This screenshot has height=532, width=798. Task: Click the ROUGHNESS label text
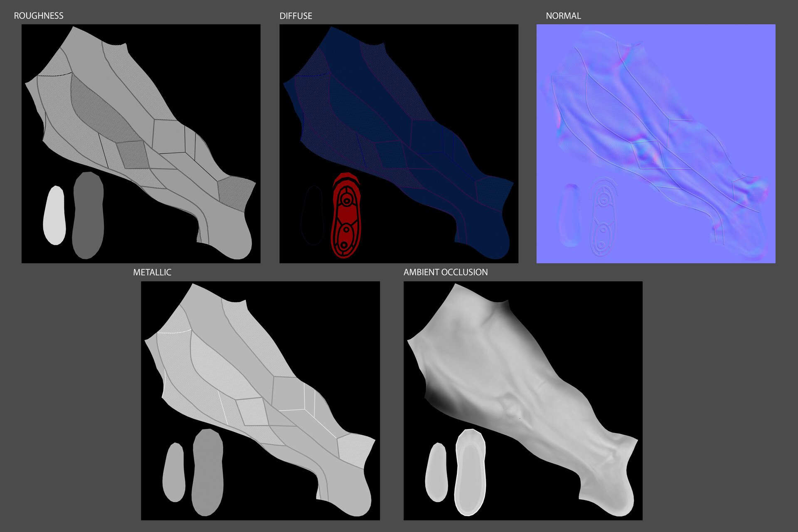39,16
